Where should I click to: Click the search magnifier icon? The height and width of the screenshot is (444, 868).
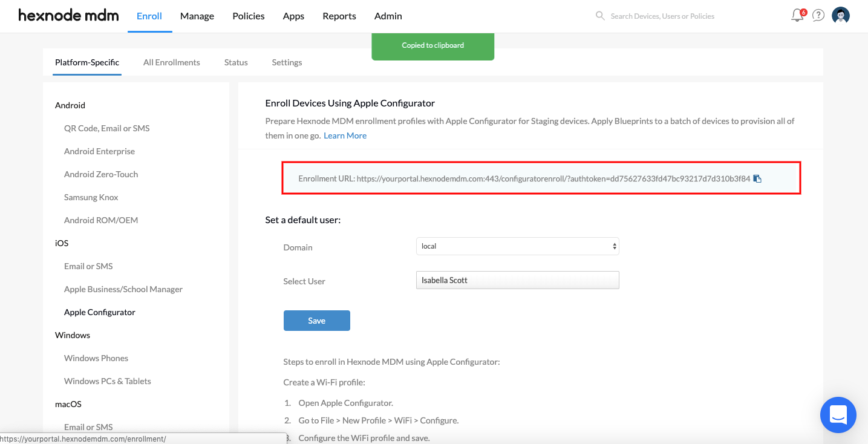pos(600,16)
